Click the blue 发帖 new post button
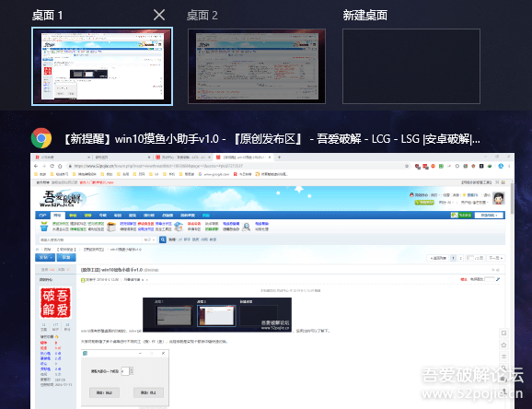The width and height of the screenshot is (532, 409). point(45,258)
